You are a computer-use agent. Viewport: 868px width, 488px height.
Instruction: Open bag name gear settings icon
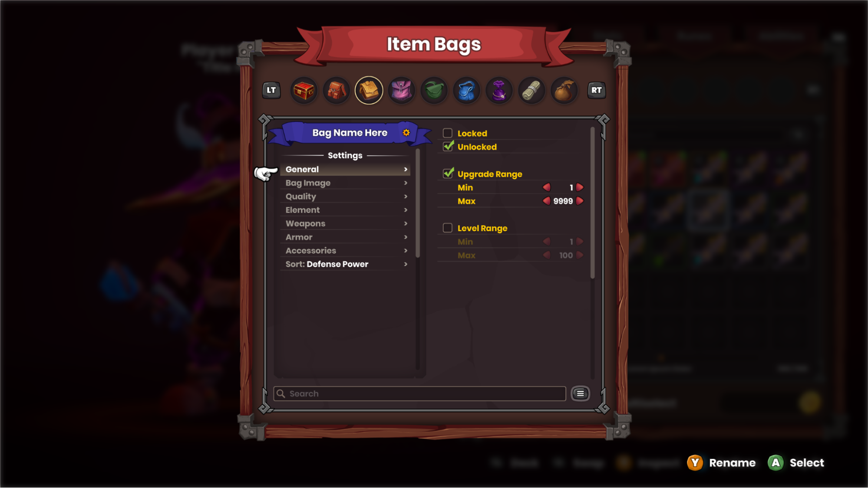coord(406,133)
